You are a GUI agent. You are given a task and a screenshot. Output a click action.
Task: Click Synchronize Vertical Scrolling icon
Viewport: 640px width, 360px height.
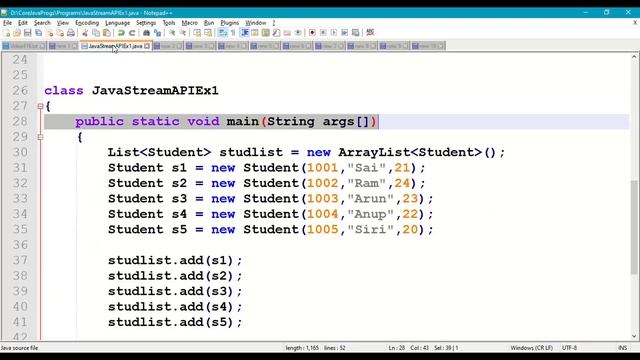(x=197, y=33)
